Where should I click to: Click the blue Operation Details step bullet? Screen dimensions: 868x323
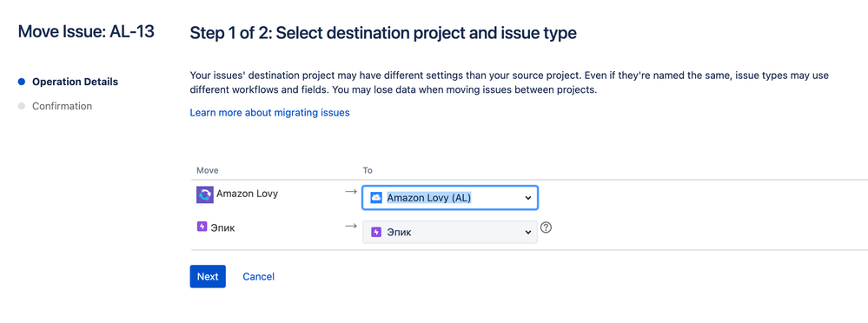(x=22, y=82)
